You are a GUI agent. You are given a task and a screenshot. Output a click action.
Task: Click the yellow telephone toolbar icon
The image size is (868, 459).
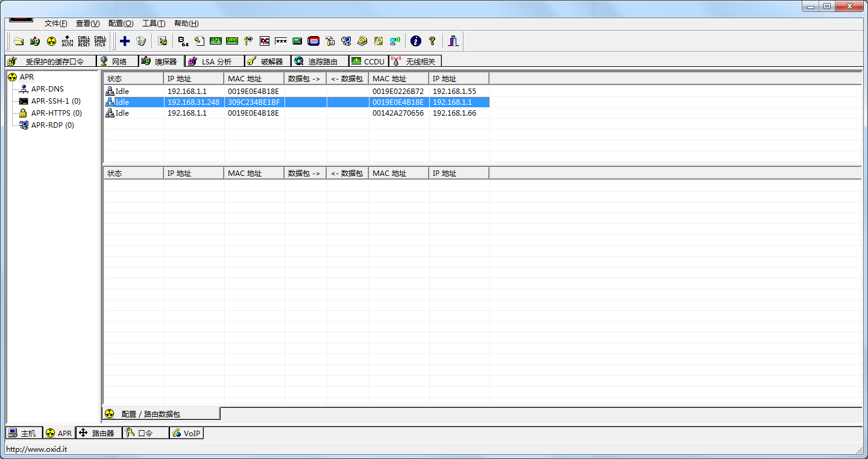point(362,41)
